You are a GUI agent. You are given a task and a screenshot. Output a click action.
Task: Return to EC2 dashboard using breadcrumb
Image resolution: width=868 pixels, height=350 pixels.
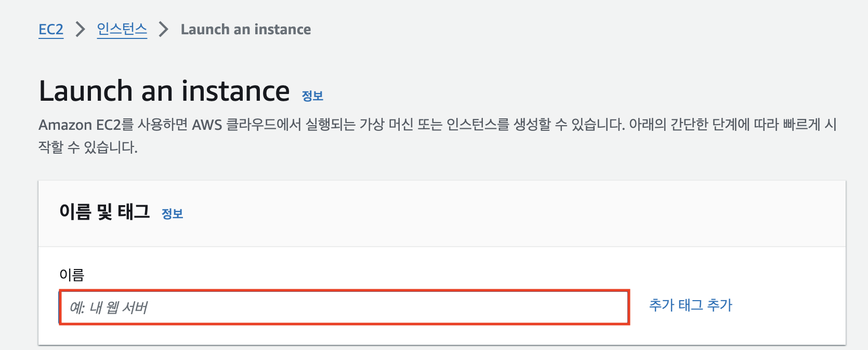point(50,30)
